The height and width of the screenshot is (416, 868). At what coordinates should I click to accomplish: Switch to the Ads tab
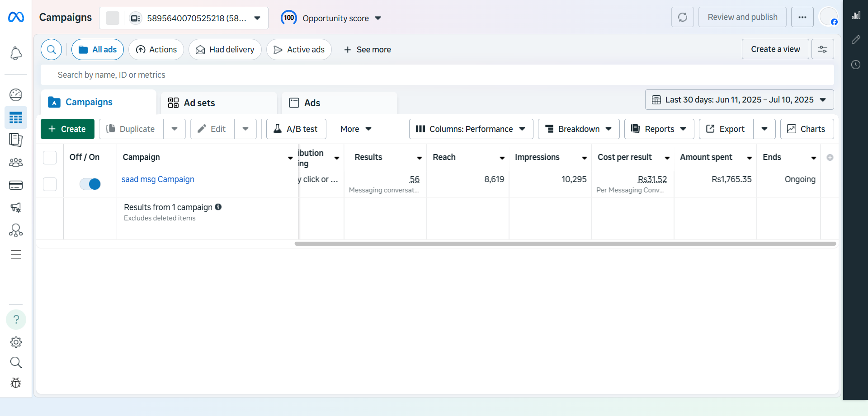(x=311, y=103)
